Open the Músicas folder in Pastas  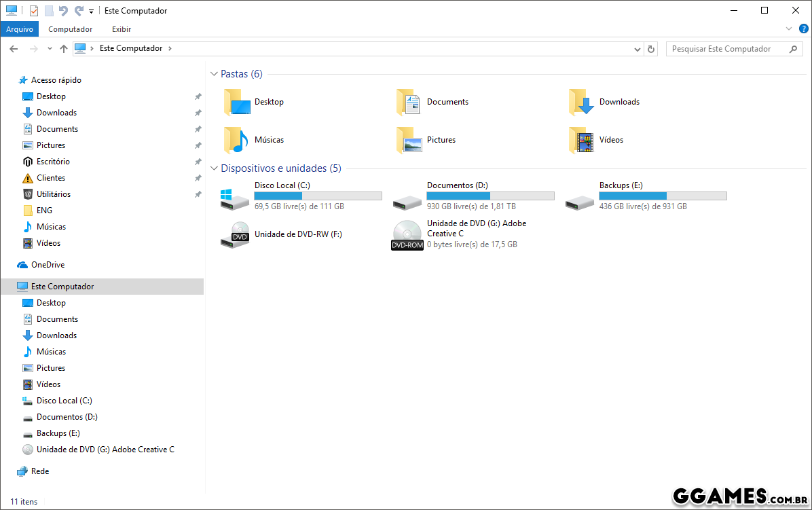tap(236, 140)
